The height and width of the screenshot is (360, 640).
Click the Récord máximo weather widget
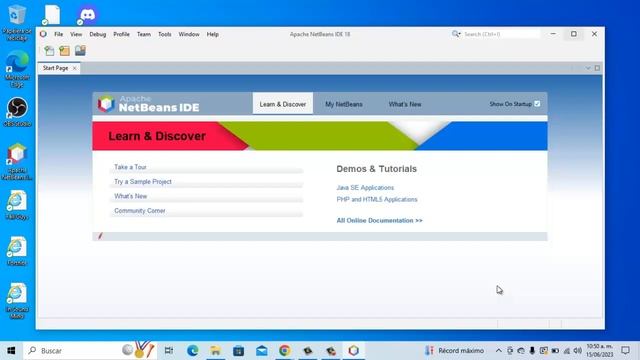click(x=454, y=351)
